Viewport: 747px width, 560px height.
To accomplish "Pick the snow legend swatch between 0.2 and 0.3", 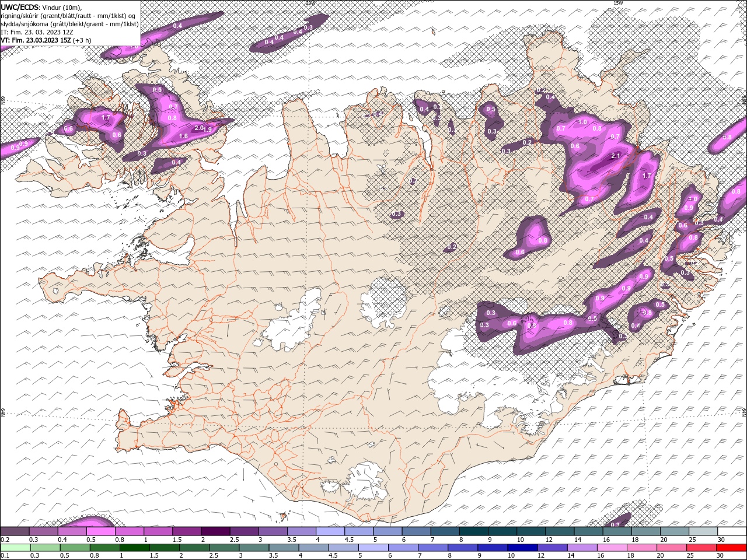I will tap(15, 531).
